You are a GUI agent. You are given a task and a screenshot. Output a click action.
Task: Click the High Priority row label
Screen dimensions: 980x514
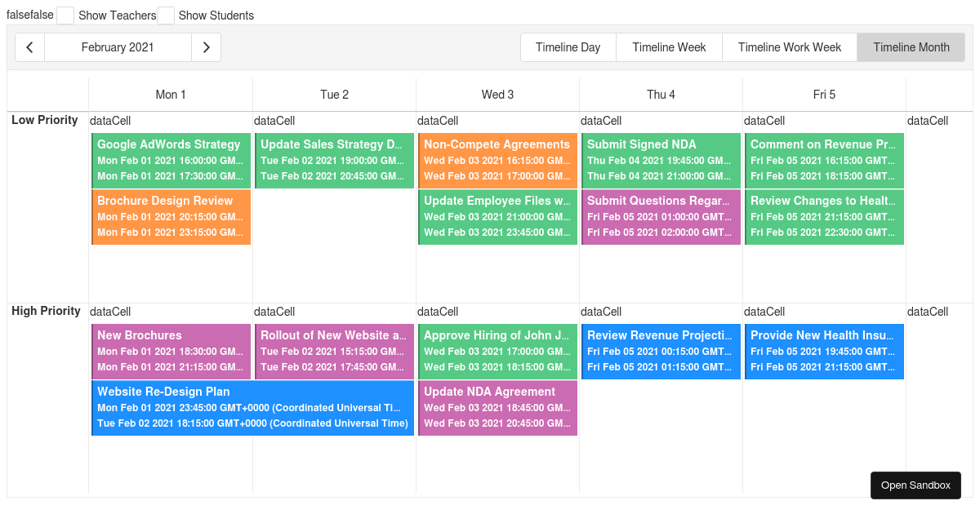tap(46, 311)
